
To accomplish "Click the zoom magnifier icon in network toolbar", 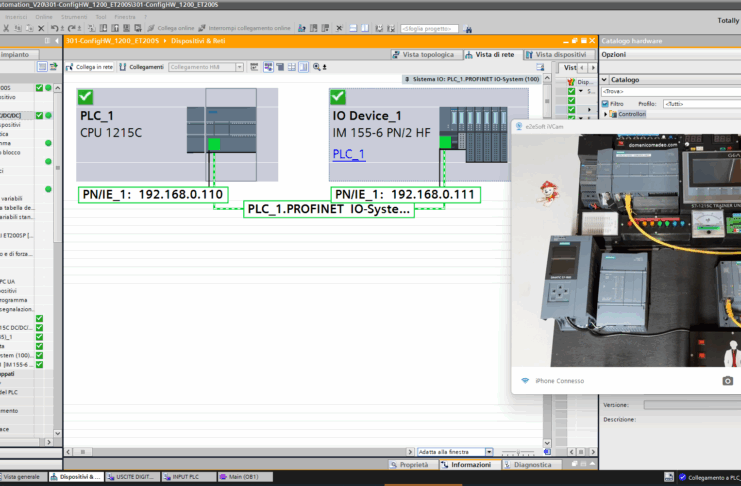I will point(317,67).
